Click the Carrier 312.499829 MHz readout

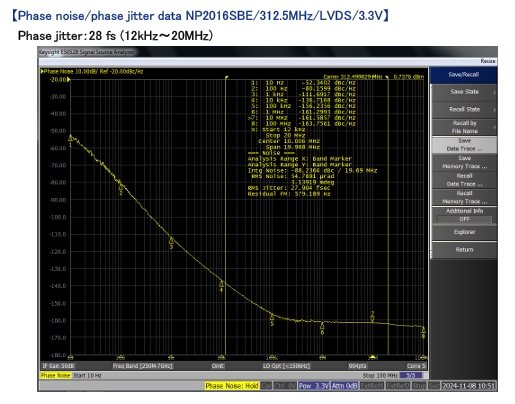(353, 77)
